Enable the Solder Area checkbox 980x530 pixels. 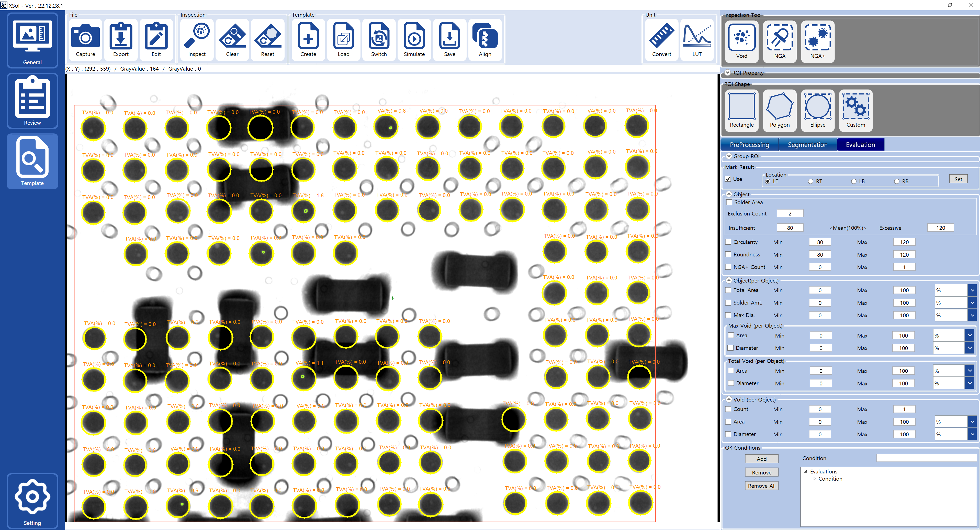729,203
